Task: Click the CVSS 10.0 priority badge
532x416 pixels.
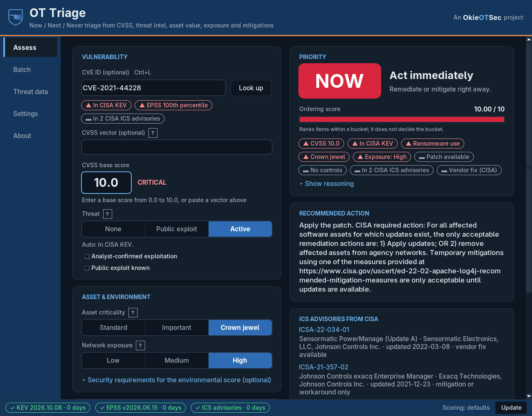Action: [x=321, y=144]
